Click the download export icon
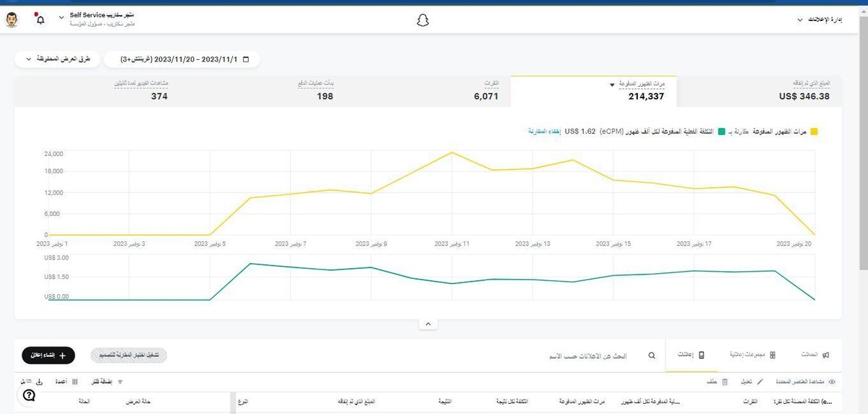 tap(39, 381)
